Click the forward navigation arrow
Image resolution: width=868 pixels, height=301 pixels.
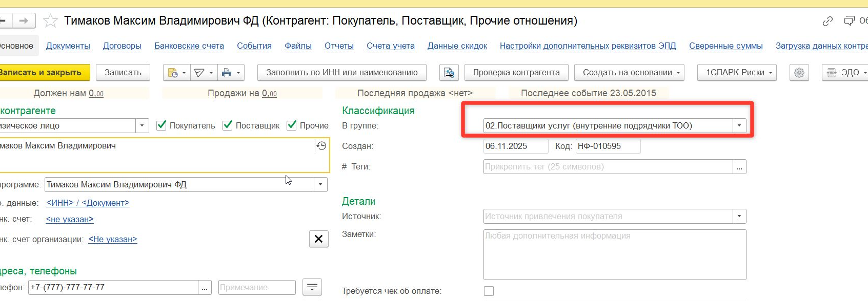click(x=24, y=21)
